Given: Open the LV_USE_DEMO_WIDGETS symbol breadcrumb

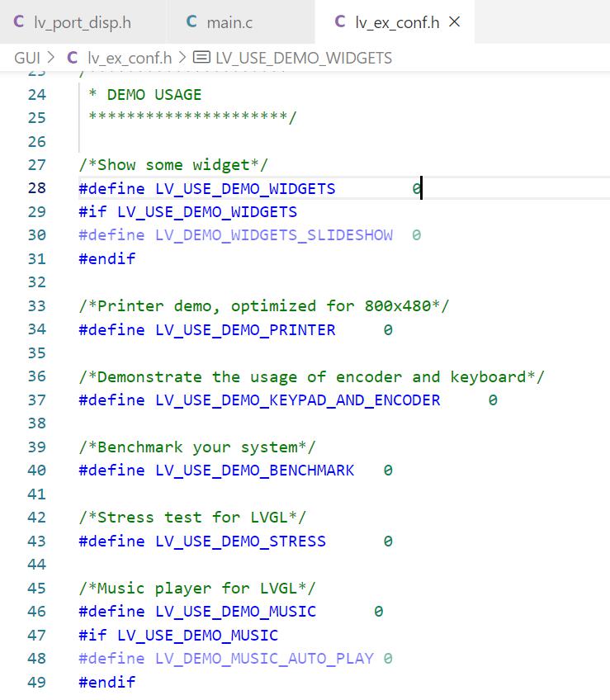Looking at the screenshot, I should tap(304, 58).
